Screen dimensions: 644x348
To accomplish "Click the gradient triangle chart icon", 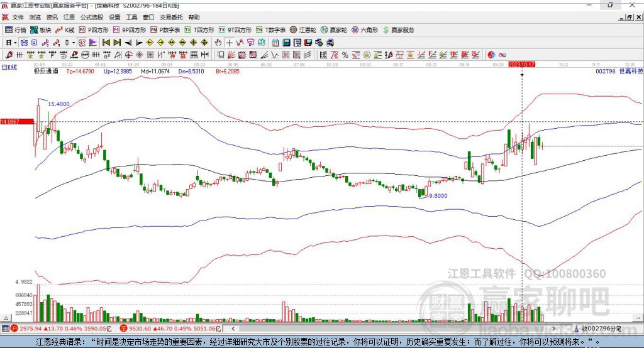I will pyautogui.click(x=93, y=43).
